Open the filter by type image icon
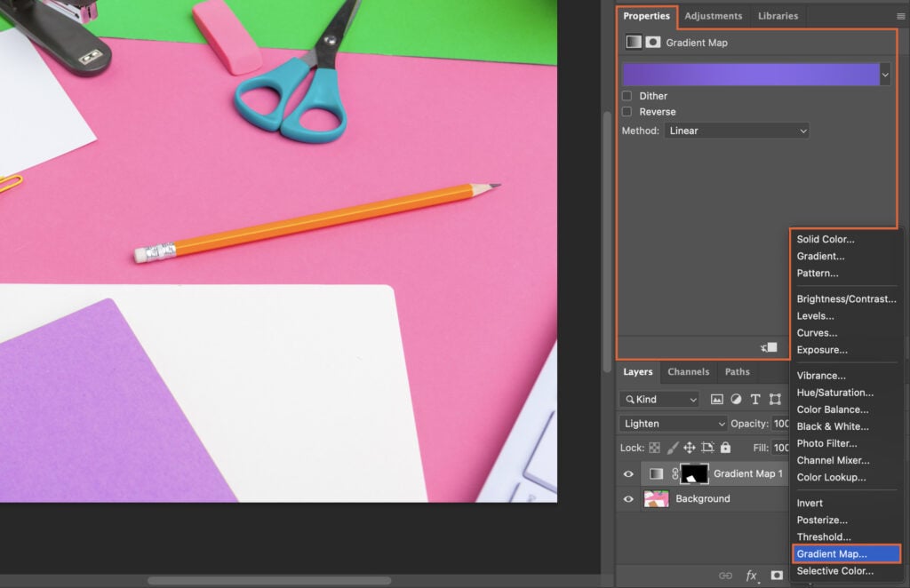The height and width of the screenshot is (588, 910). (717, 399)
